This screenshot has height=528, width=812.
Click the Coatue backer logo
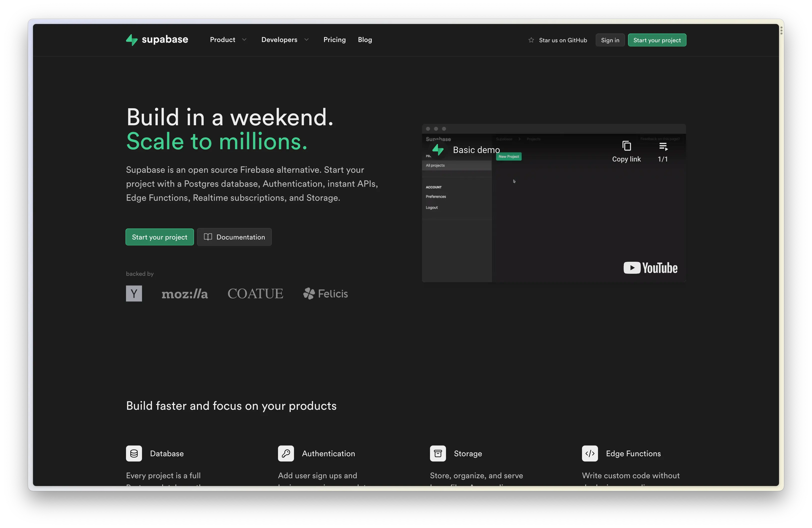[255, 294]
